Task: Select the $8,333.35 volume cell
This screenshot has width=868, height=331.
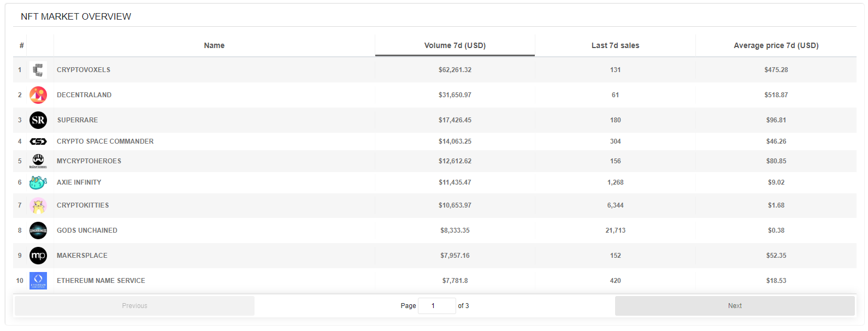Action: coord(455,230)
